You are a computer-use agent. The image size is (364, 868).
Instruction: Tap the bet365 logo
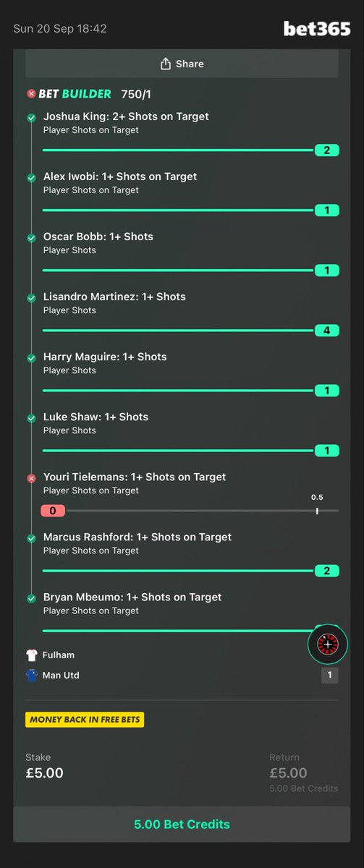(x=316, y=28)
